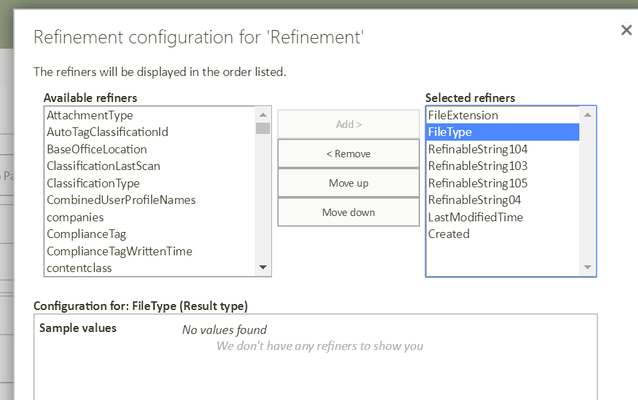This screenshot has height=400, width=638.
Task: Select the companies refiner entry
Action: 150,217
